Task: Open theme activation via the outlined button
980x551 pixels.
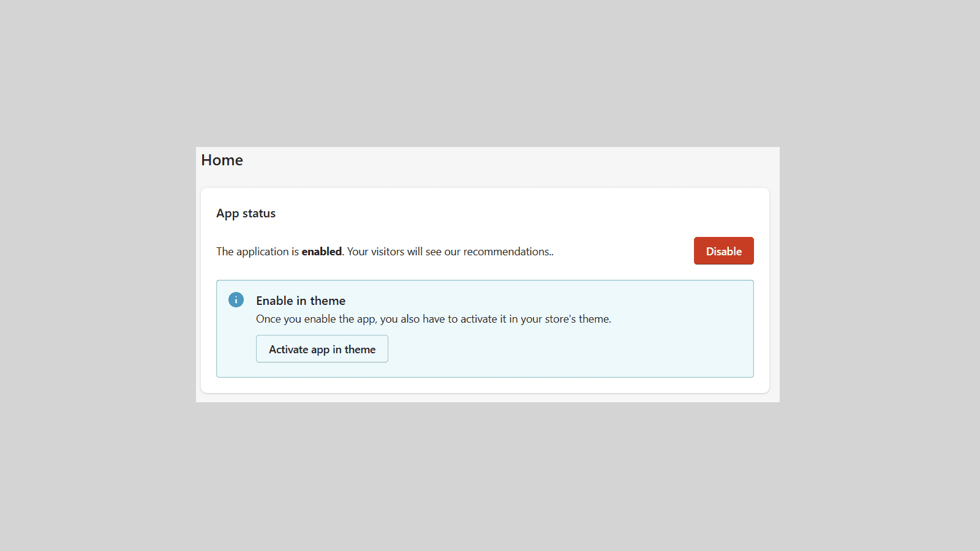Action: 322,349
